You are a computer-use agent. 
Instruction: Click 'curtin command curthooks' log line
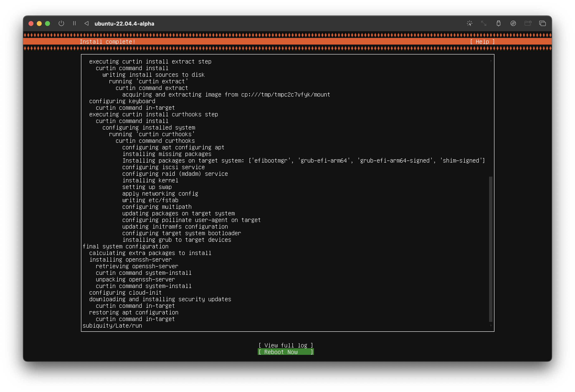[x=155, y=141]
